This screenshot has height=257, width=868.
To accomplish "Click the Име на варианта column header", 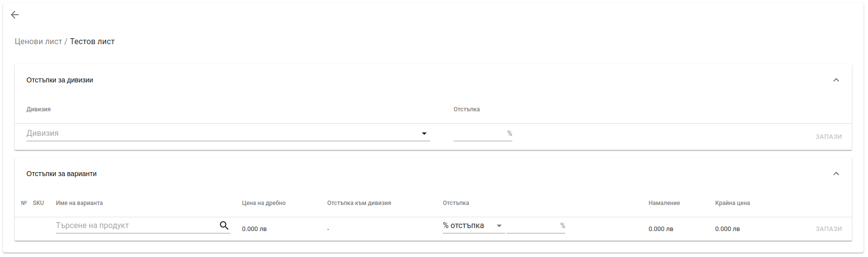I will tap(79, 203).
